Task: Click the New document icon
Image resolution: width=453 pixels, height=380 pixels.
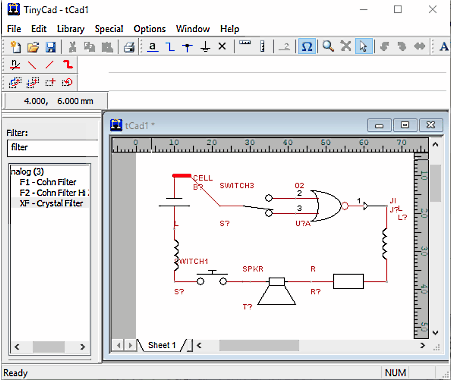Action: pos(15,47)
